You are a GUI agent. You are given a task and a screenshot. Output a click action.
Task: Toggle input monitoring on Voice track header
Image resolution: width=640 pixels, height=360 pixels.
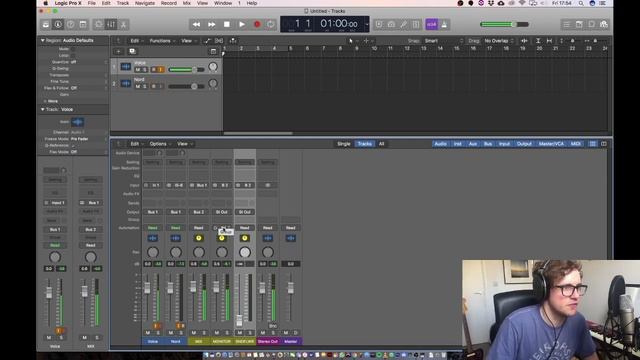(x=161, y=70)
